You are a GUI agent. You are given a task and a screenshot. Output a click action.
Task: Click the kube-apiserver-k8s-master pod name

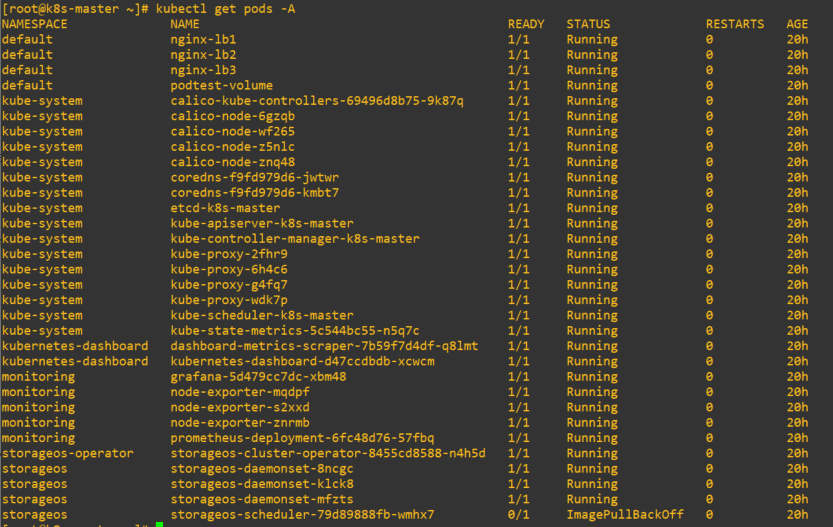click(x=262, y=223)
